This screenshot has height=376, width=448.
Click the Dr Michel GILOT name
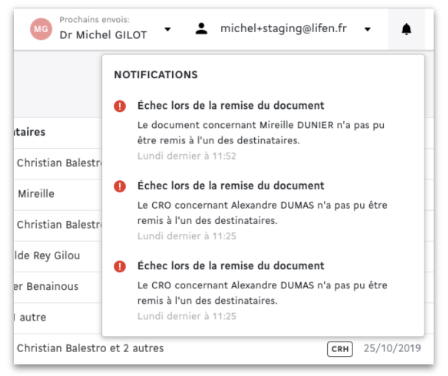(103, 35)
